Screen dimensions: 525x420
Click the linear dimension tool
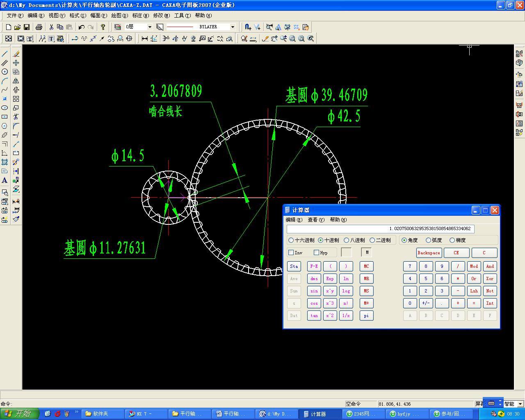pos(145,39)
